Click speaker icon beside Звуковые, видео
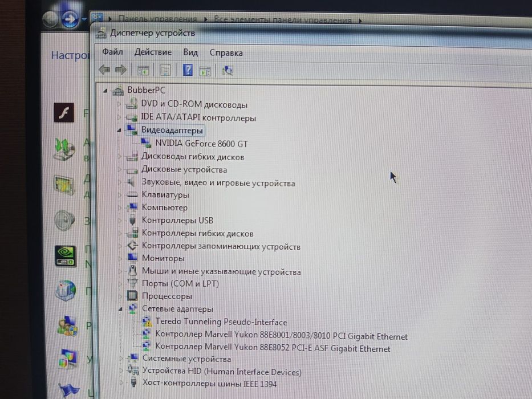 click(x=132, y=182)
